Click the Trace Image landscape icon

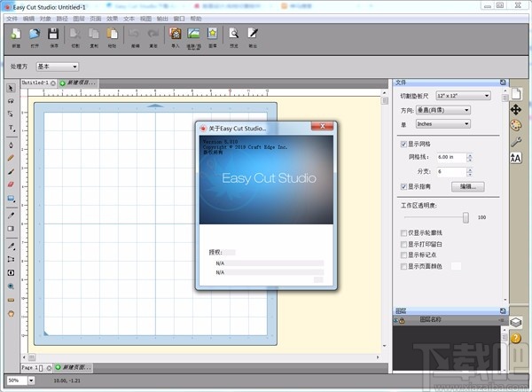[193, 34]
